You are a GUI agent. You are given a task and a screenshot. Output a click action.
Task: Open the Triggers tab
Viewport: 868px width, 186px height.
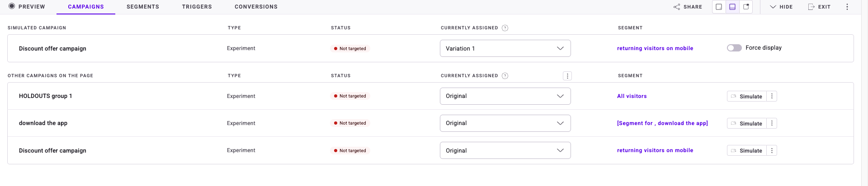click(x=197, y=7)
